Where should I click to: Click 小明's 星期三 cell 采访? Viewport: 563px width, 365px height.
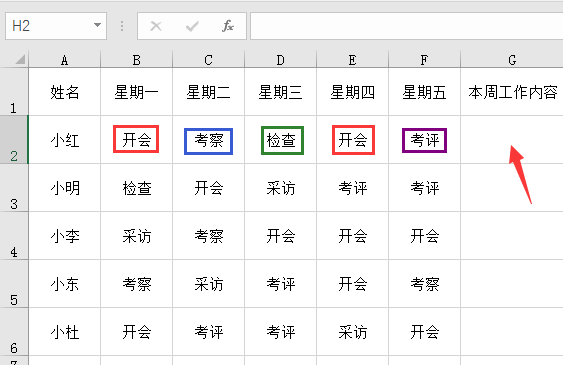point(281,188)
